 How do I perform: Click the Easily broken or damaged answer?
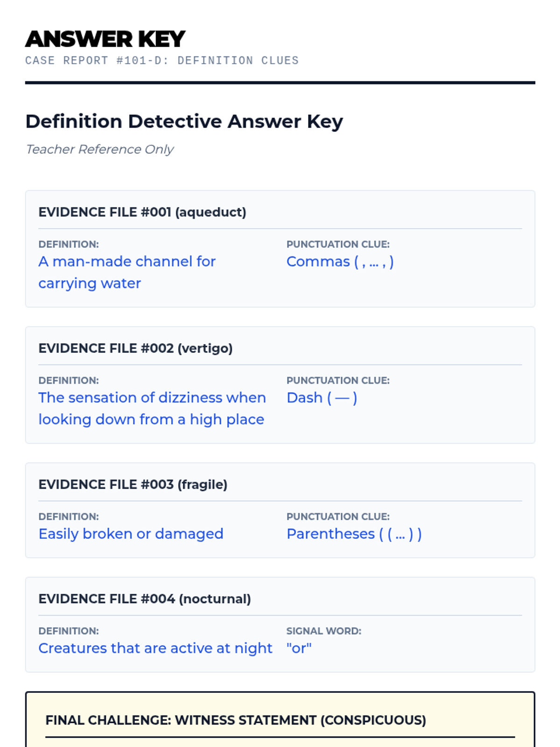click(x=131, y=534)
